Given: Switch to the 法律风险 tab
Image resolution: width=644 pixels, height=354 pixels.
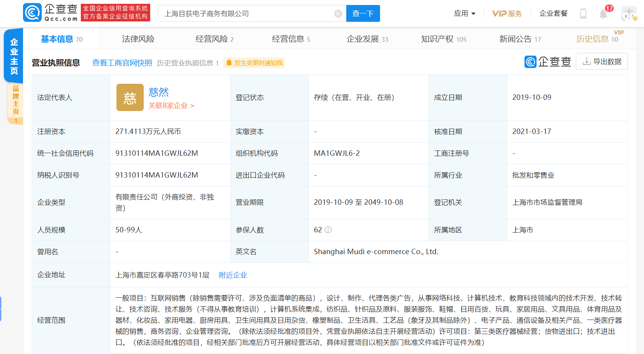Looking at the screenshot, I should 138,39.
